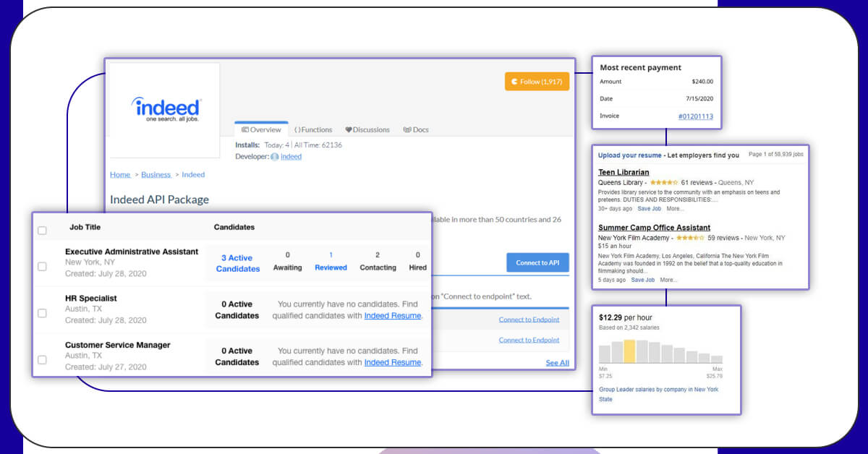This screenshot has width=868, height=454.
Task: Click the Queens Library star rating
Action: [x=664, y=183]
